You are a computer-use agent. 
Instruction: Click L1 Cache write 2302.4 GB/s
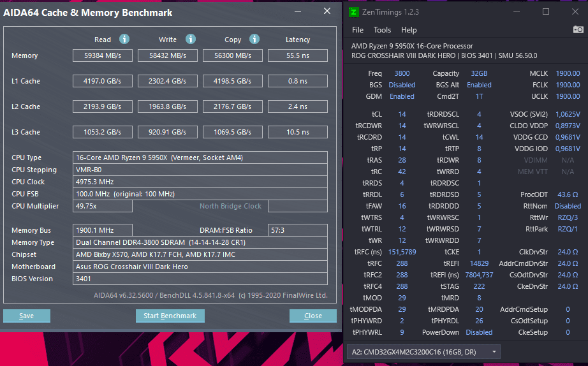click(168, 81)
